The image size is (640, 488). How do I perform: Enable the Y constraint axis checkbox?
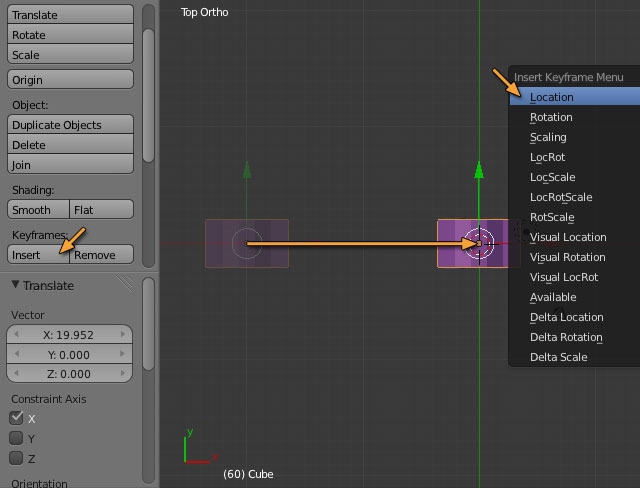tap(16, 438)
